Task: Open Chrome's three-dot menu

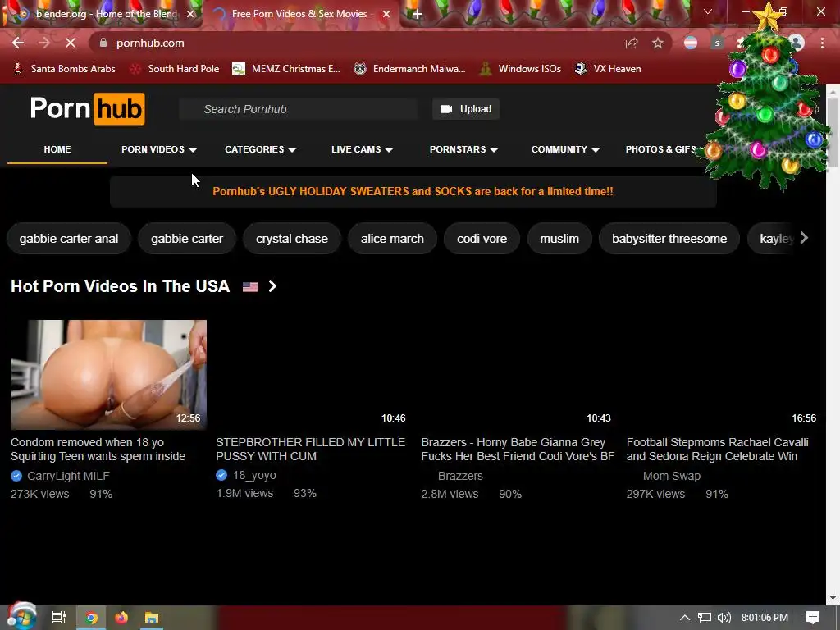Action: coord(822,43)
